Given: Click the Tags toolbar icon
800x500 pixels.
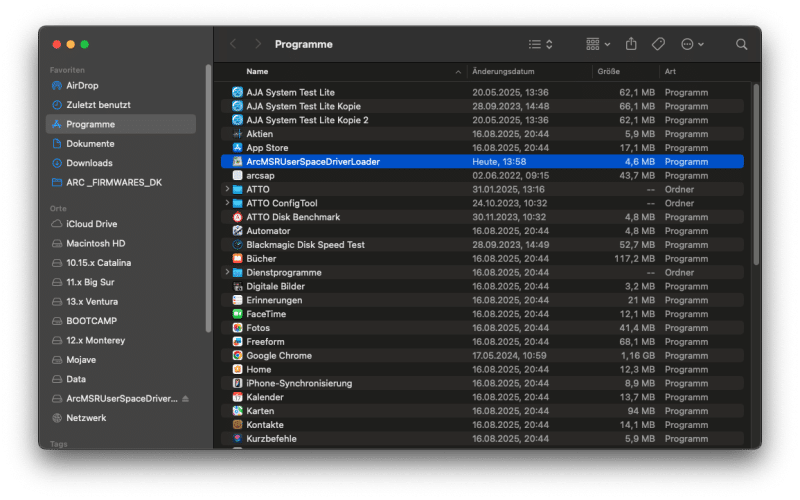Looking at the screenshot, I should [x=658, y=44].
